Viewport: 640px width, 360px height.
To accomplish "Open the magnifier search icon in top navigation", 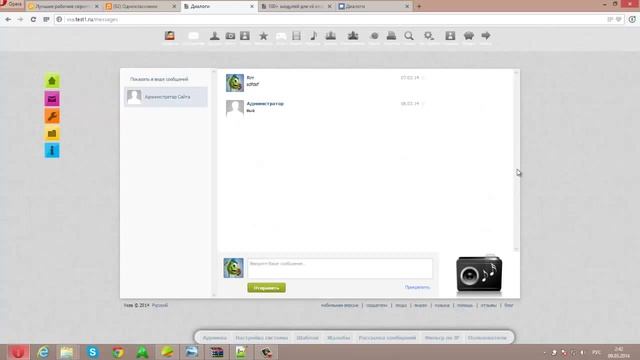I will pos(409,36).
